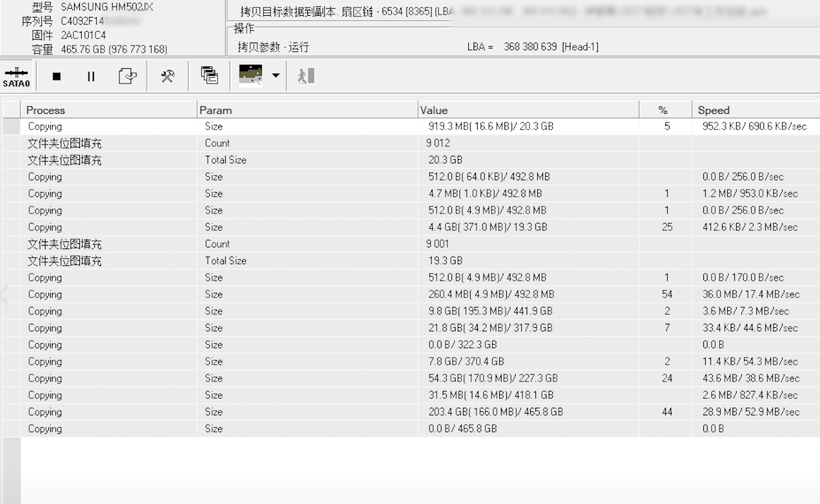Click the percent value 54
The image size is (820, 504).
(x=667, y=295)
